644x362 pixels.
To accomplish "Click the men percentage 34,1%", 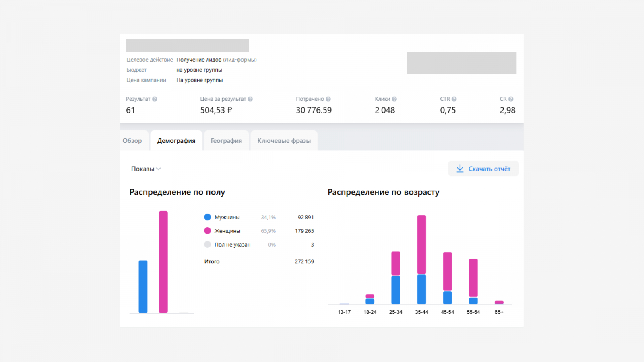I will coord(268,217).
